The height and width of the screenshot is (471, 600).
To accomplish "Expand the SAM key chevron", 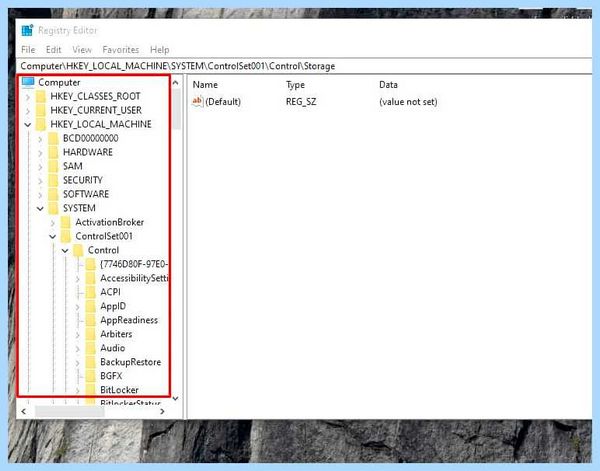I will pyautogui.click(x=40, y=167).
